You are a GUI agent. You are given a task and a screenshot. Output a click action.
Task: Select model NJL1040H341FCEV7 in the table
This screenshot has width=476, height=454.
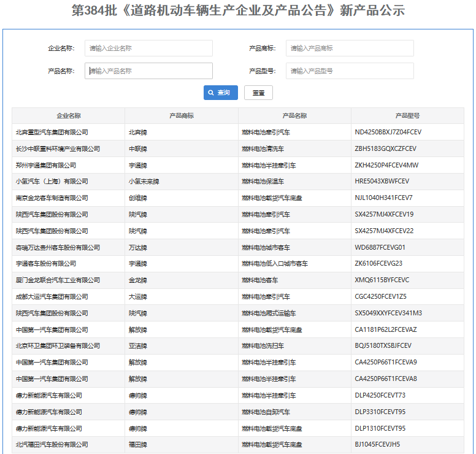point(383,198)
